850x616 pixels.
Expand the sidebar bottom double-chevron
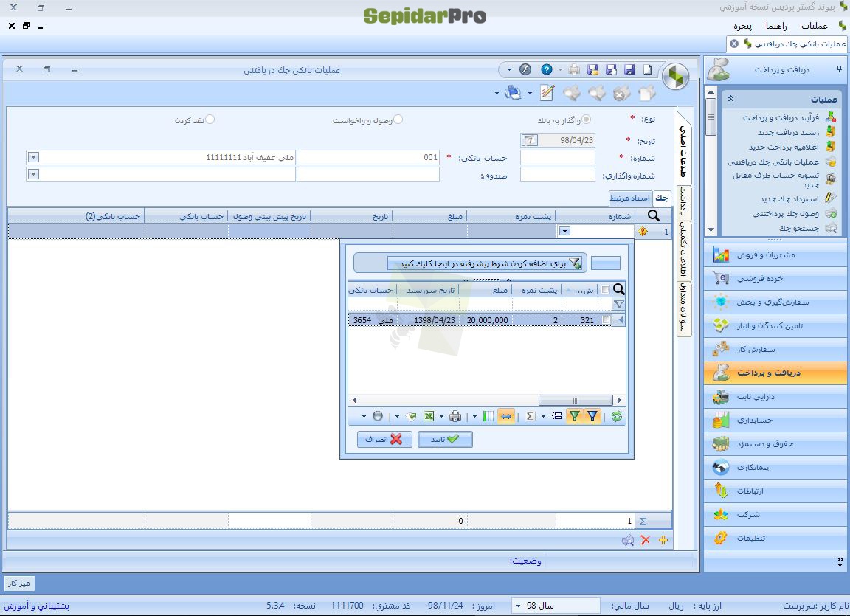[x=840, y=561]
